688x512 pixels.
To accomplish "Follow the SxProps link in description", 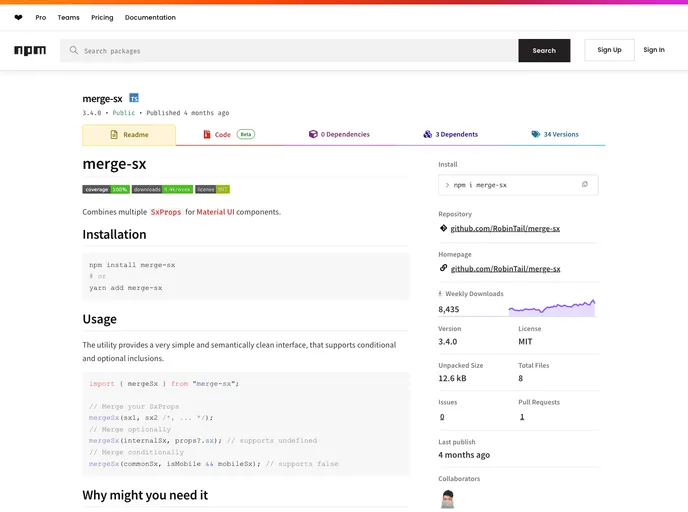I will pyautogui.click(x=166, y=212).
